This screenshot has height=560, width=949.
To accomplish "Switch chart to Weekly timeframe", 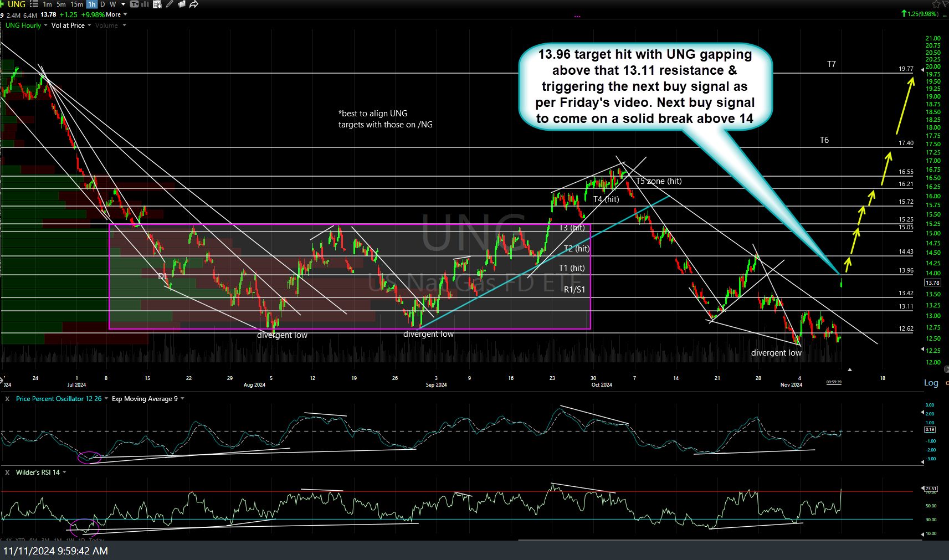I will (x=113, y=4).
